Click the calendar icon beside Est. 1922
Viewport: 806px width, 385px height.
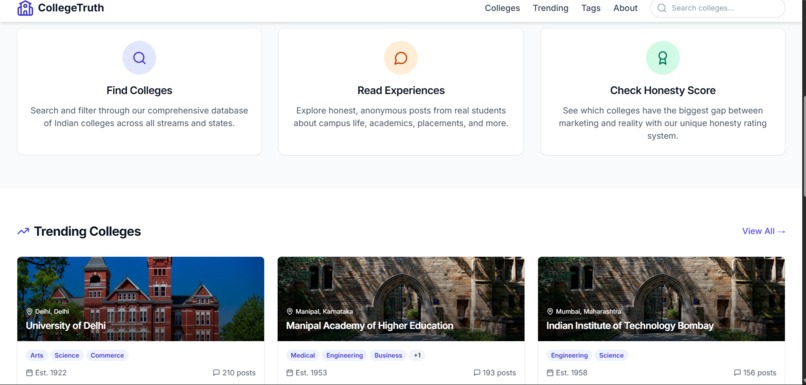pos(29,373)
